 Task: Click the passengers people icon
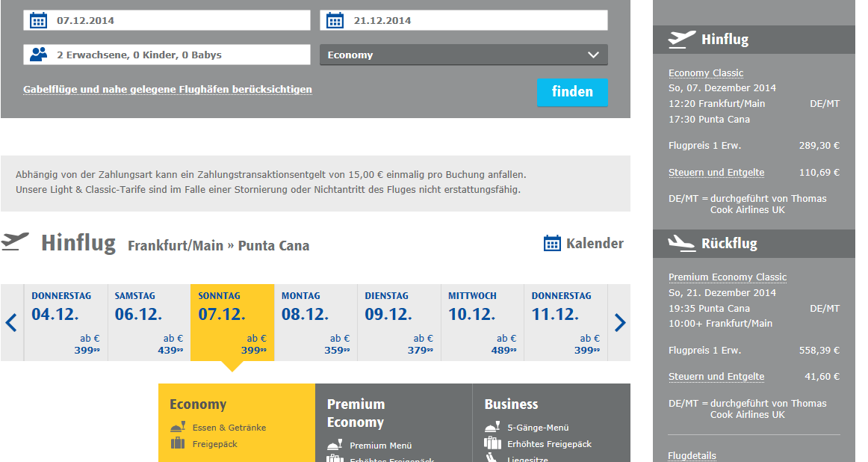pyautogui.click(x=39, y=55)
